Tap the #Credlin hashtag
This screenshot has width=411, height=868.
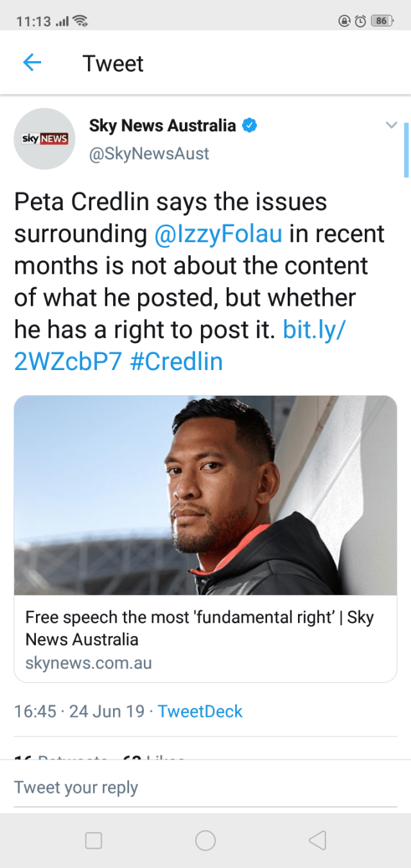pyautogui.click(x=176, y=362)
